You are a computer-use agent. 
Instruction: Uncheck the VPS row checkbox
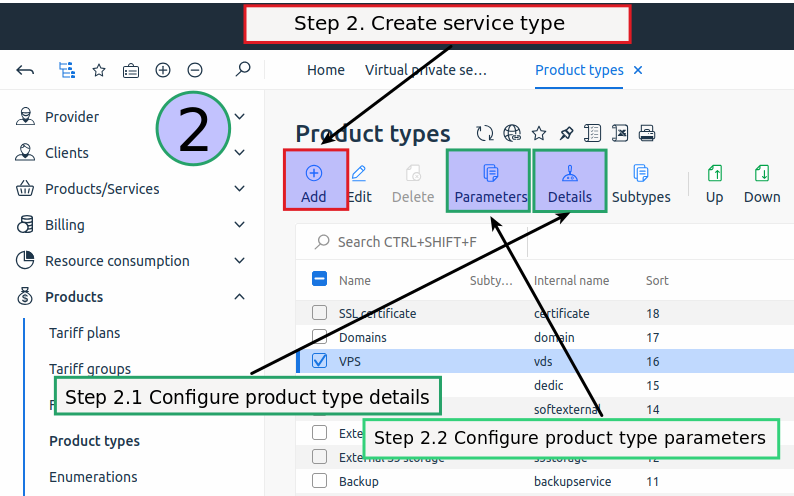click(320, 361)
